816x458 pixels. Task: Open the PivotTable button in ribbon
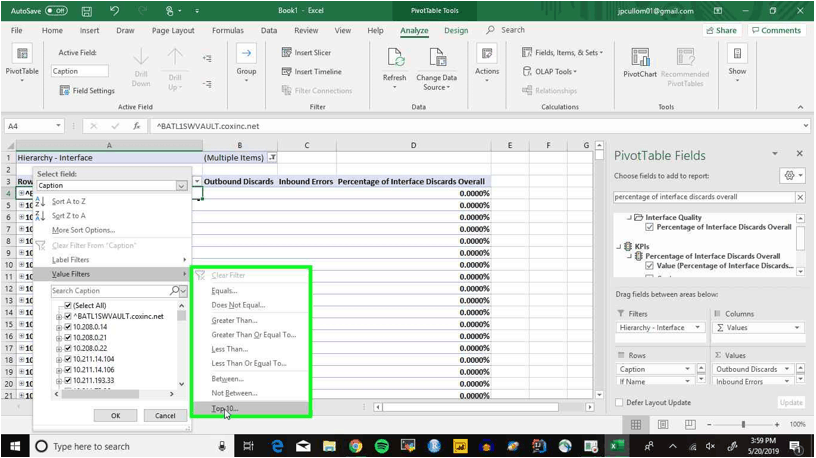[x=22, y=65]
